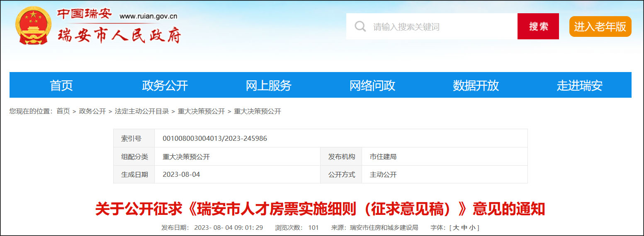Switch to 进入老年版 elderly mode
The height and width of the screenshot is (236, 644).
coord(600,26)
